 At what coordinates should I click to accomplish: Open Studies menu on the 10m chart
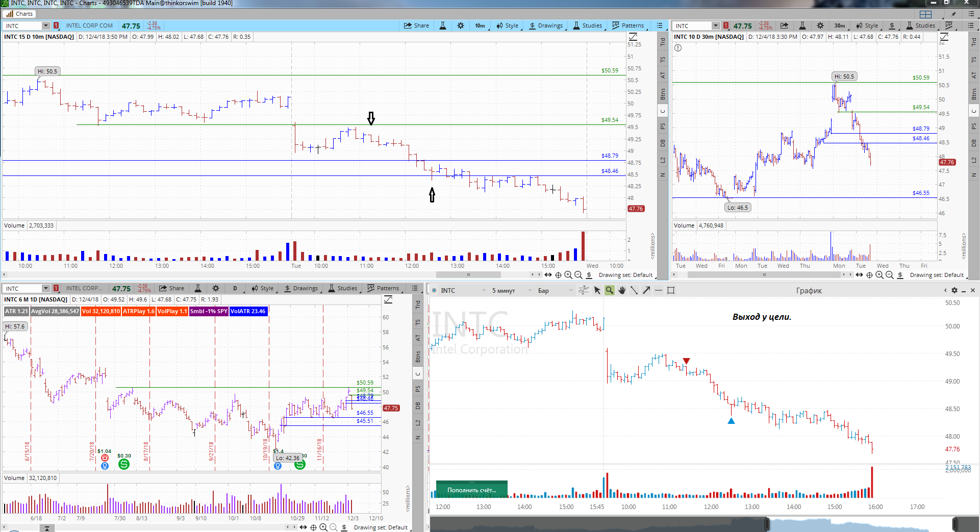point(588,26)
